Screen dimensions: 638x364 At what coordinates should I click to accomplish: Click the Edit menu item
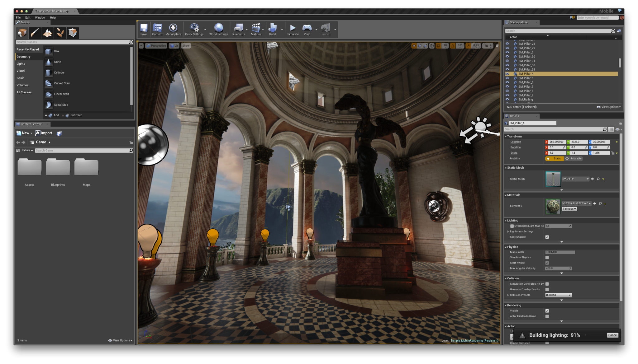(x=28, y=17)
